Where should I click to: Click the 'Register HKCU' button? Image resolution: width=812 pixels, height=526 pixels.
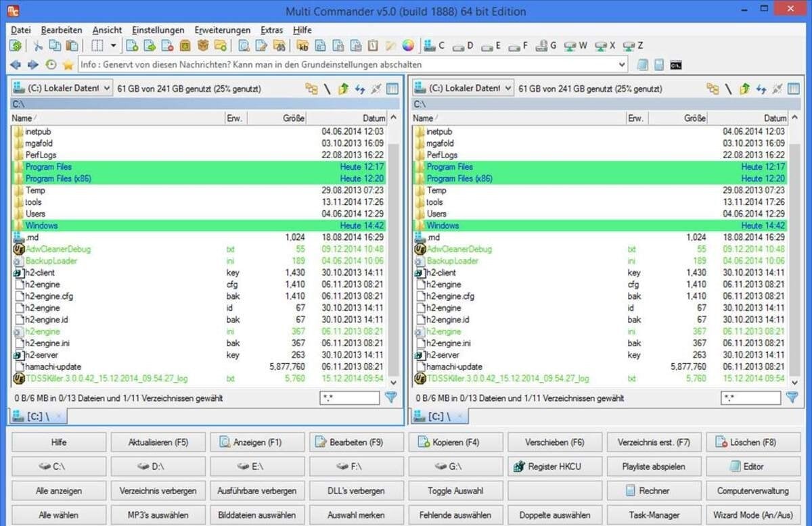(x=555, y=467)
